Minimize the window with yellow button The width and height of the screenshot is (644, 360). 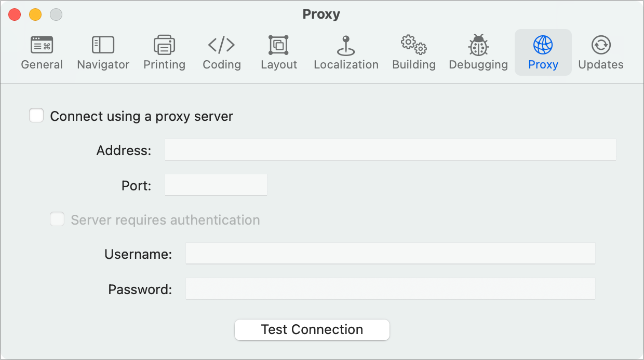[35, 15]
